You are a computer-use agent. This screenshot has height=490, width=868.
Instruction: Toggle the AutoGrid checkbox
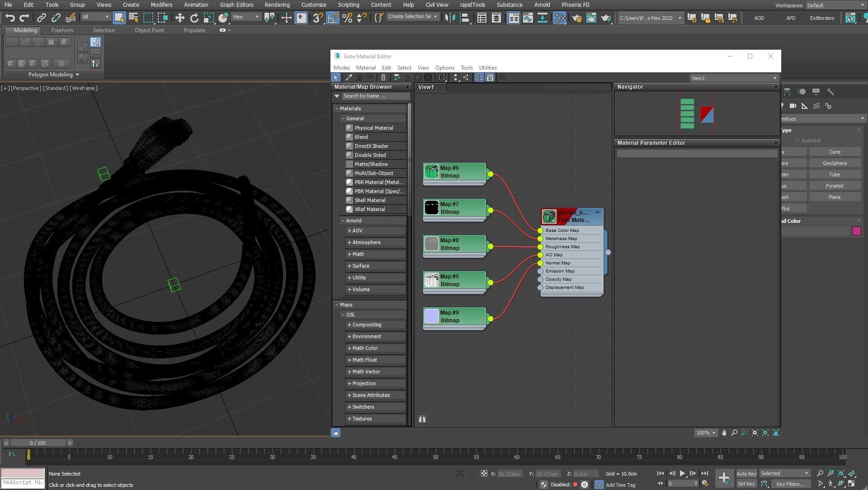tap(797, 141)
